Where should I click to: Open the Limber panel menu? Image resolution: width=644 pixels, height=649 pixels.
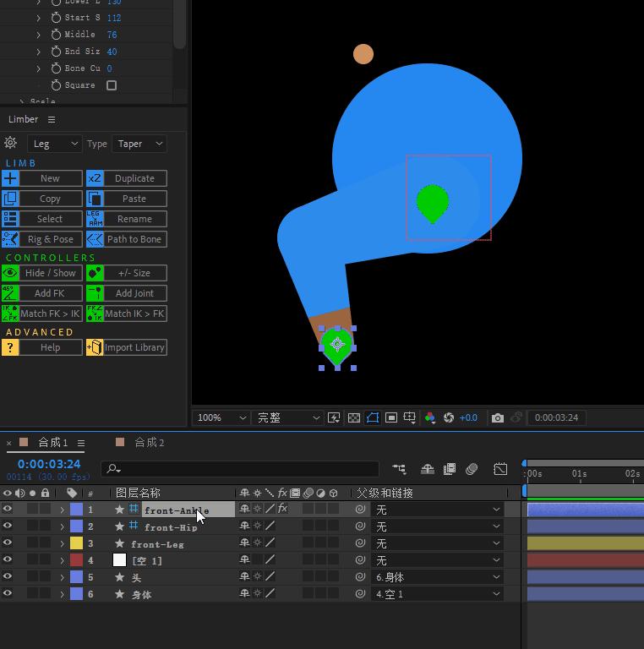[x=52, y=119]
